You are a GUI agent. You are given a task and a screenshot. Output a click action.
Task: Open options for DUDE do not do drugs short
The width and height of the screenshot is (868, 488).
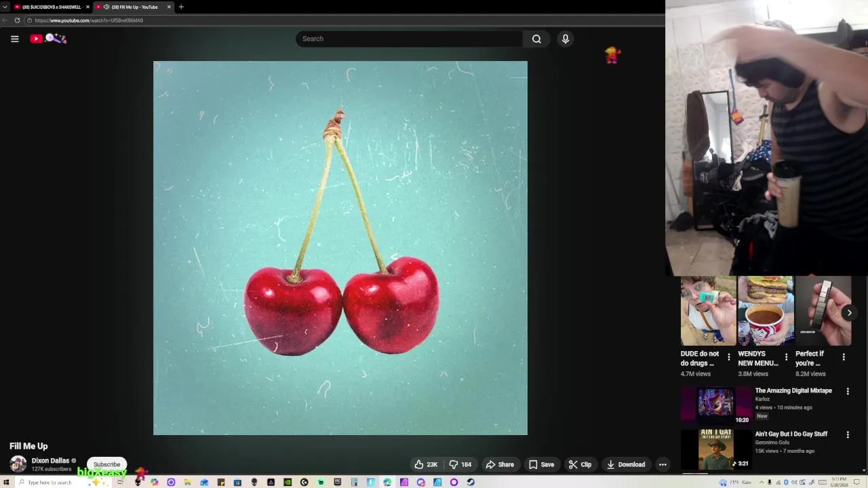729,357
